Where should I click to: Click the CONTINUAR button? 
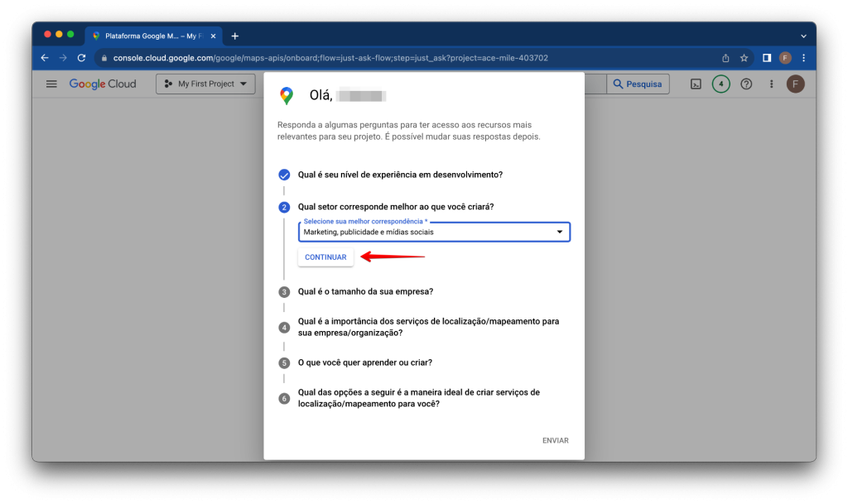(325, 257)
